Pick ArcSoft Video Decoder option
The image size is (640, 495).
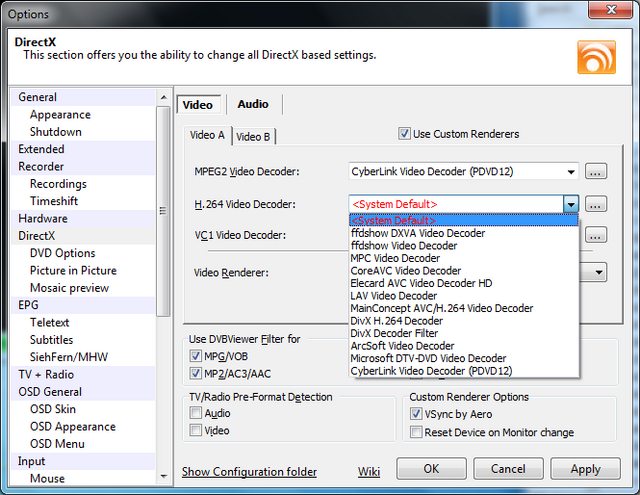click(x=464, y=346)
